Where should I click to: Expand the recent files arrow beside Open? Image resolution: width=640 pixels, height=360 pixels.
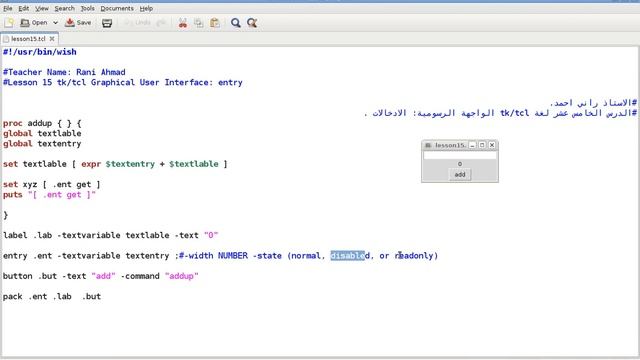click(x=55, y=23)
